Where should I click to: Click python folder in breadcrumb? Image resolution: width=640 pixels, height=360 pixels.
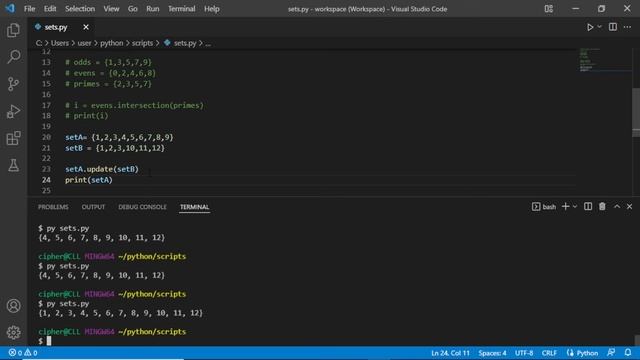click(x=111, y=43)
